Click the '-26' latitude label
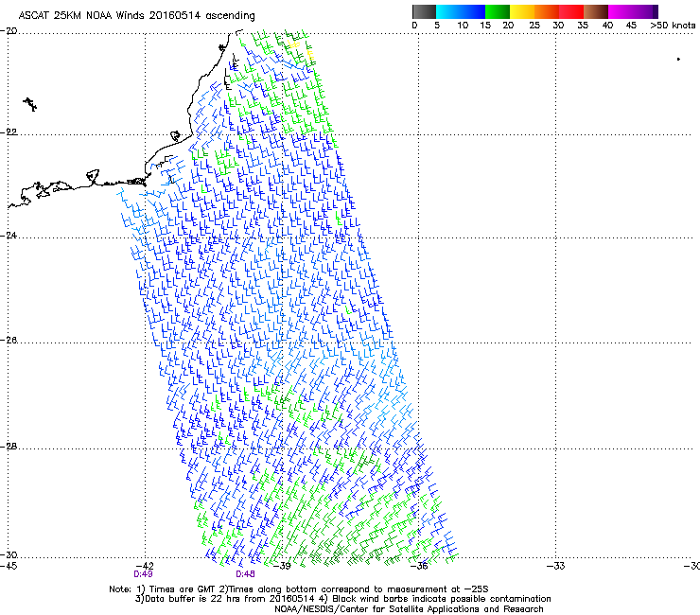The image size is (700, 615). 9,341
